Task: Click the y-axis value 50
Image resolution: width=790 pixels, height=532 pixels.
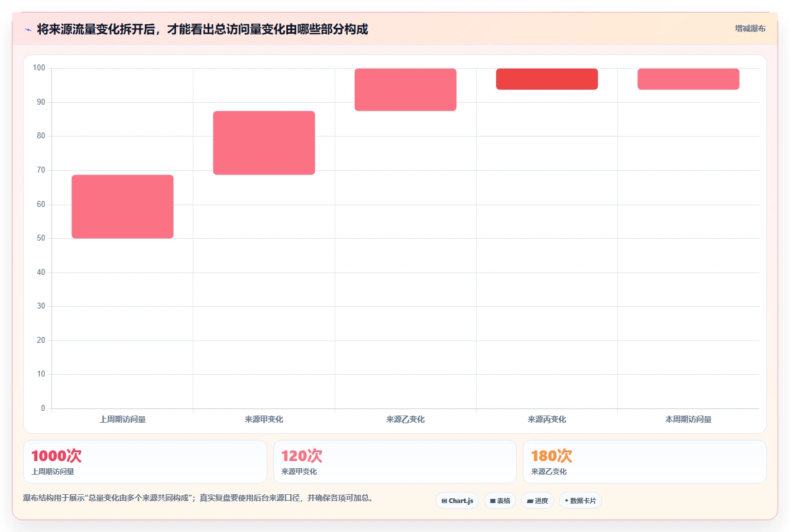Action: point(41,238)
